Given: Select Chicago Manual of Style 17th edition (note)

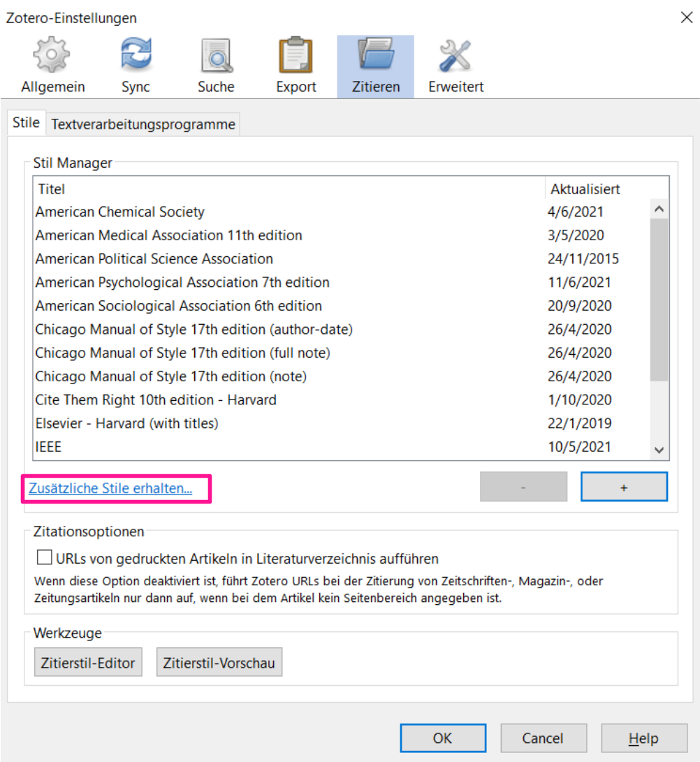Looking at the screenshot, I should tap(342, 376).
